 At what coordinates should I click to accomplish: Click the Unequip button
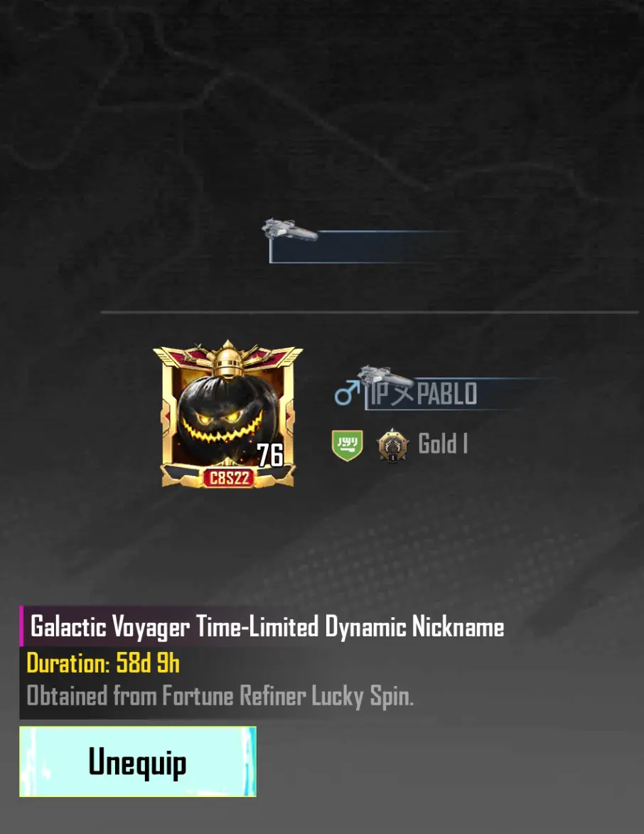(x=138, y=761)
